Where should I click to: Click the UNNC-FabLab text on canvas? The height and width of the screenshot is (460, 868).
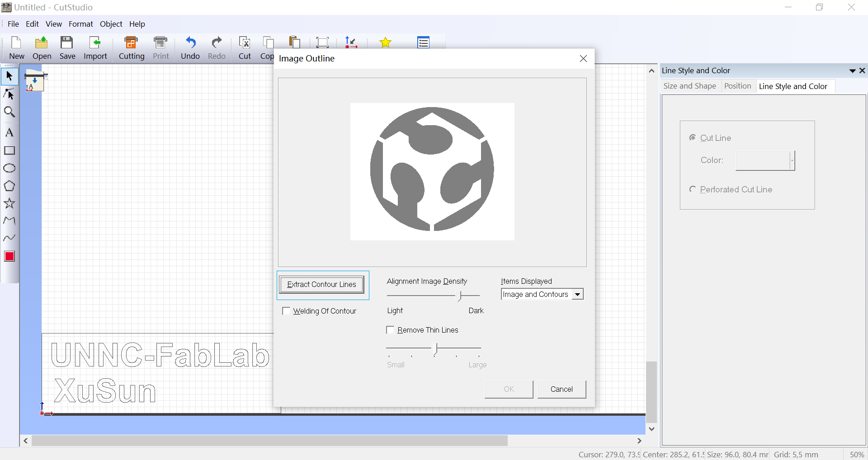click(x=160, y=355)
